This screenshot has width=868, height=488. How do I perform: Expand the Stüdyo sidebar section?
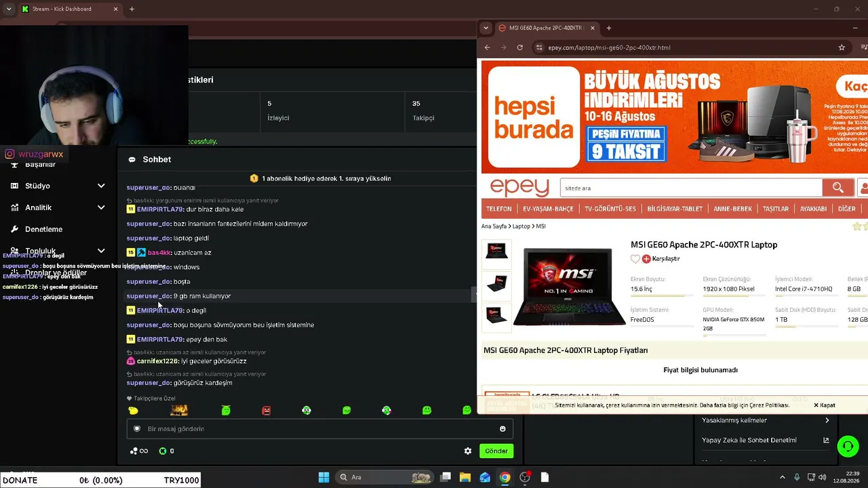101,186
